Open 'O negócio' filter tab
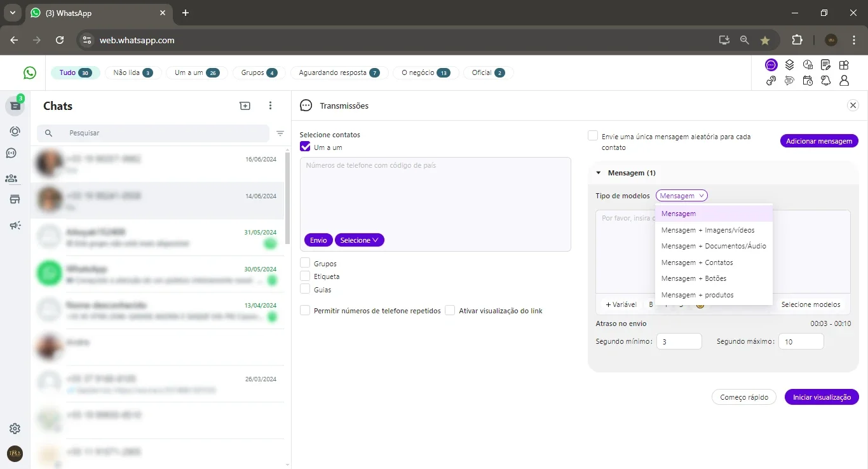The image size is (868, 469). pyautogui.click(x=426, y=72)
